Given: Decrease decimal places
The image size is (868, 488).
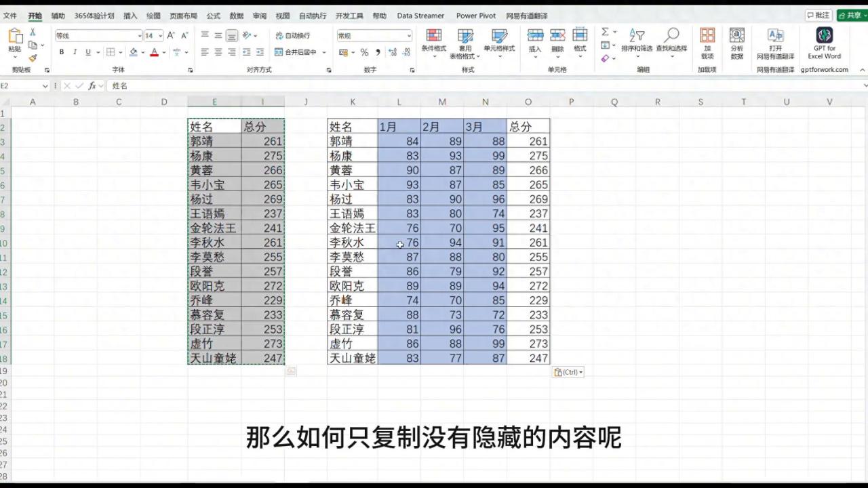Looking at the screenshot, I should point(406,52).
